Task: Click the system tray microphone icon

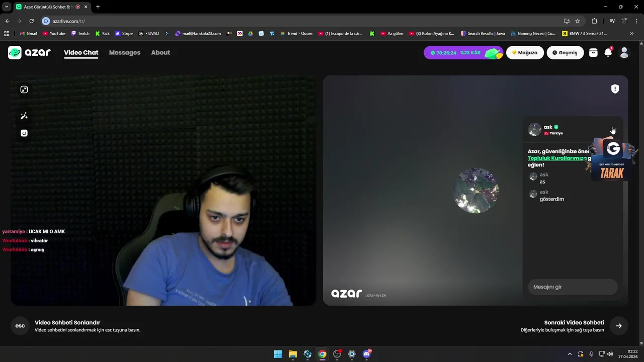Action: pyautogui.click(x=591, y=354)
